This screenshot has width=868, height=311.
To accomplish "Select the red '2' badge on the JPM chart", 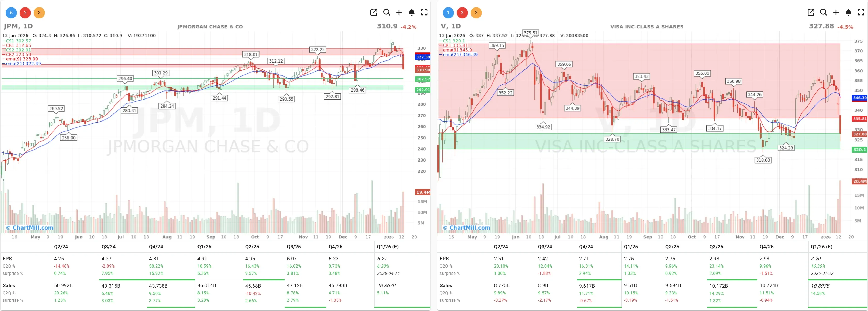I will (x=25, y=12).
